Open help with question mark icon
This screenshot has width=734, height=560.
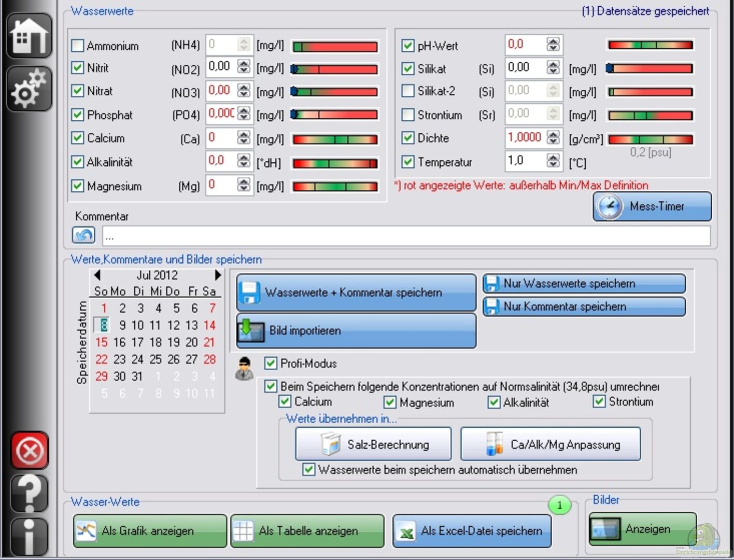coord(30,493)
